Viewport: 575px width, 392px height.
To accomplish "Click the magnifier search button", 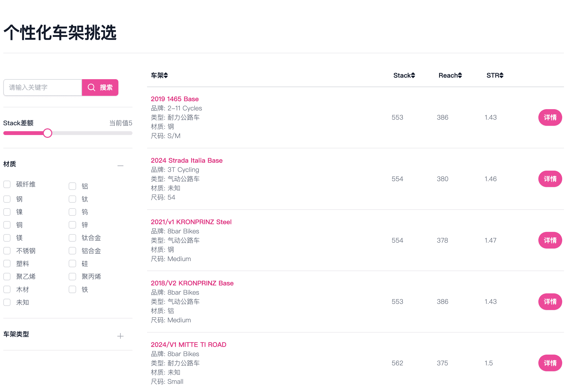I will point(100,87).
